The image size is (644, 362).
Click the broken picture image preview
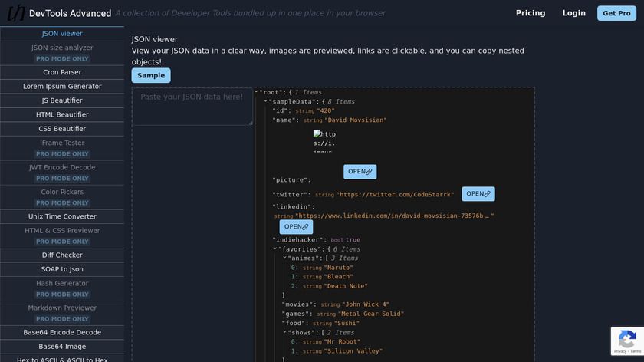pyautogui.click(x=324, y=140)
